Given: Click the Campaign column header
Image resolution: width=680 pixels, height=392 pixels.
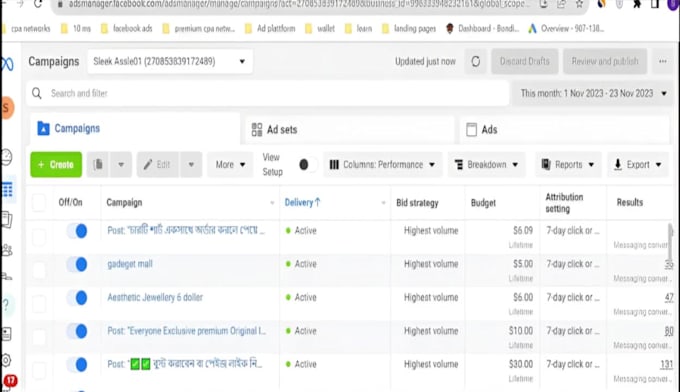Looking at the screenshot, I should [124, 203].
